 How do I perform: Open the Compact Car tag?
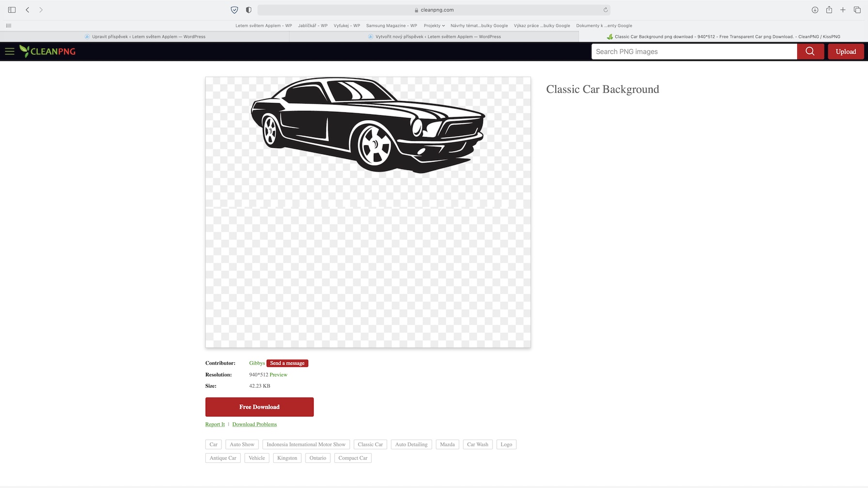pos(353,458)
